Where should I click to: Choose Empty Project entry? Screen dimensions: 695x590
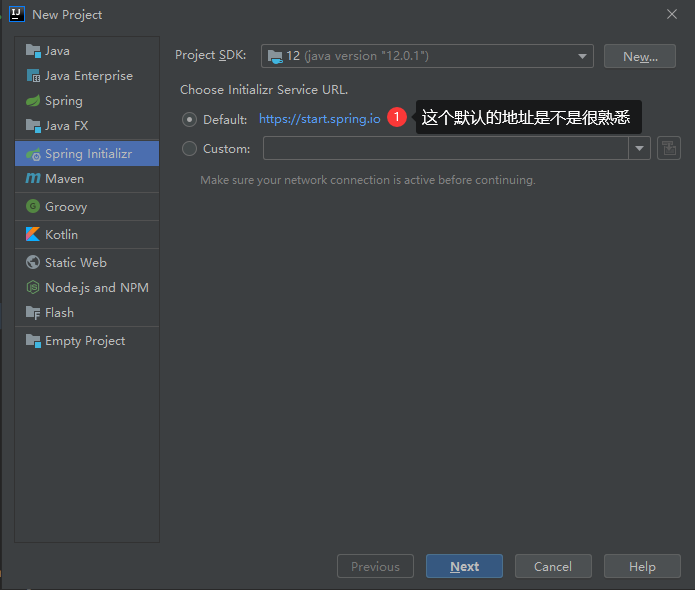click(87, 341)
